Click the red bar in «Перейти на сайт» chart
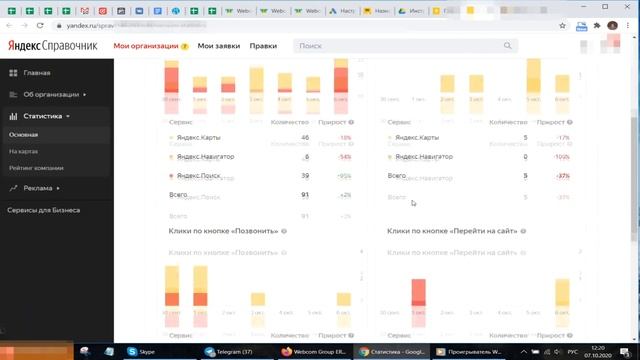This screenshot has width=640, height=360. click(x=418, y=292)
